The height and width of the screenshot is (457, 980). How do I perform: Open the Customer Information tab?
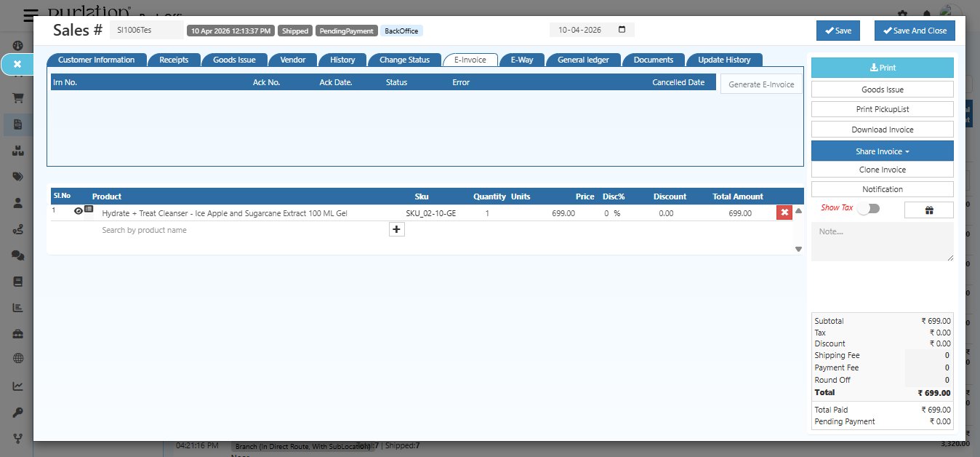98,60
